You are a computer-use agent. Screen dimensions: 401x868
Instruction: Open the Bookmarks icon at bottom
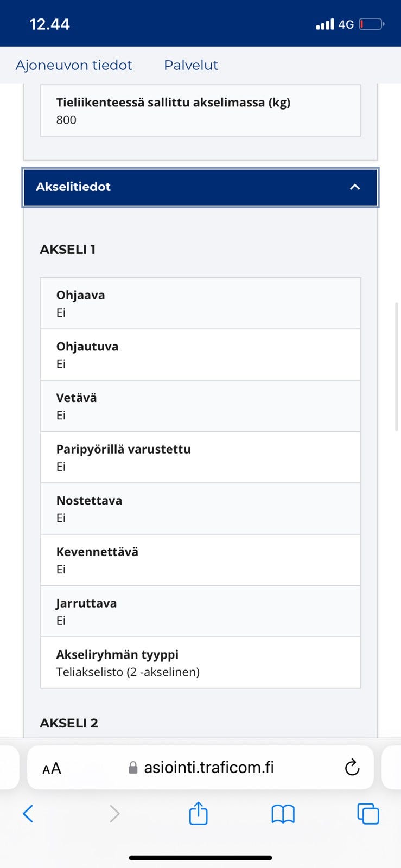tap(283, 814)
